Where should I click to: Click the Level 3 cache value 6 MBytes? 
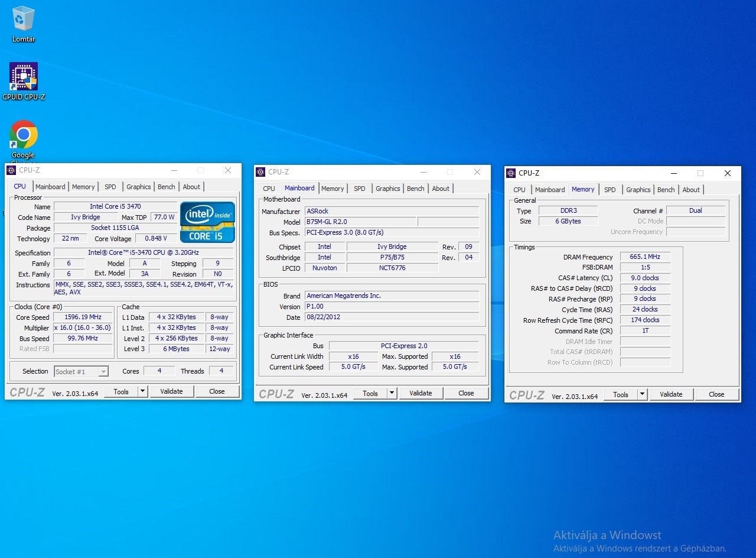[x=177, y=349]
